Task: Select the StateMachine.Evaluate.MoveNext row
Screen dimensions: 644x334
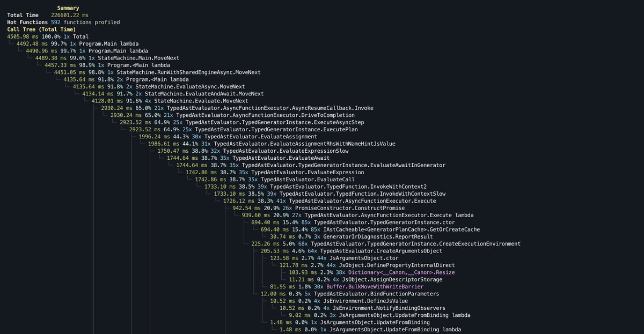Action: [x=170, y=100]
